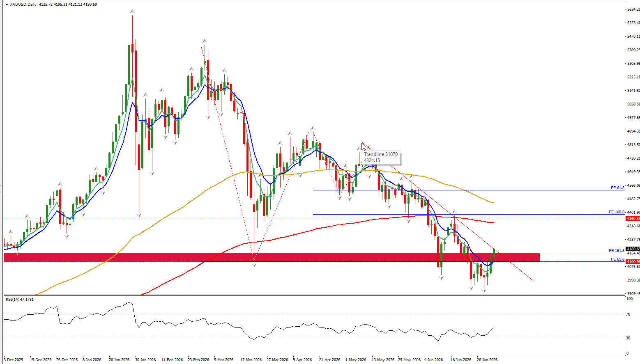Viewport: 640px width, 364px height.
Task: Click the 17 Mar 2026 date label
Action: (251, 360)
